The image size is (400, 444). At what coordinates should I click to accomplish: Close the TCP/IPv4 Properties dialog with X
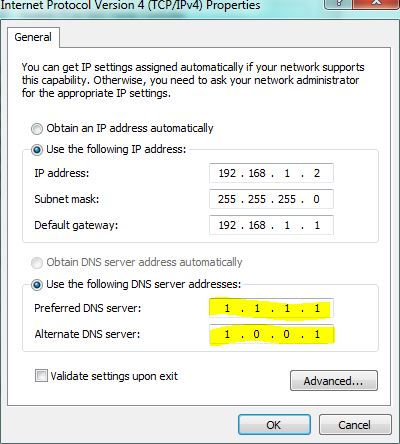[376, 3]
